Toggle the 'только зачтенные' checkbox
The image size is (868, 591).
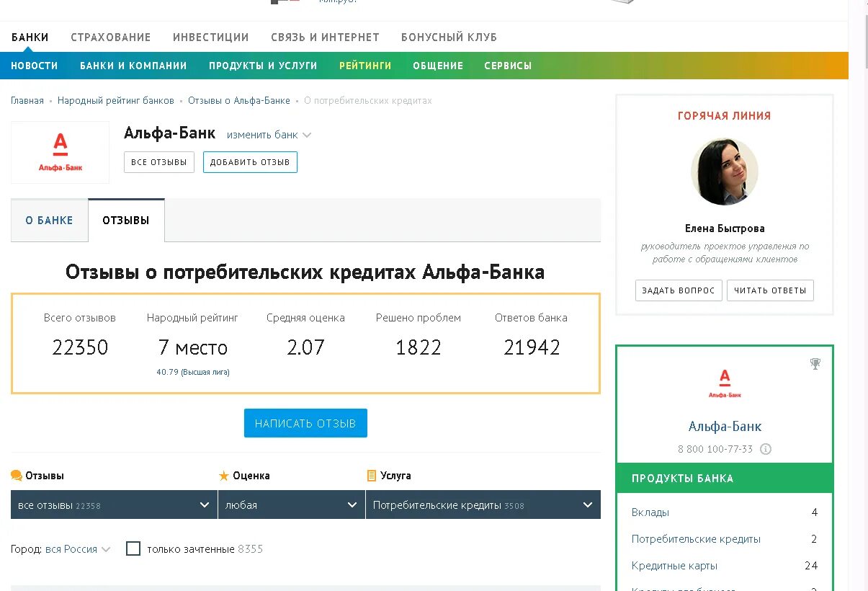133,548
